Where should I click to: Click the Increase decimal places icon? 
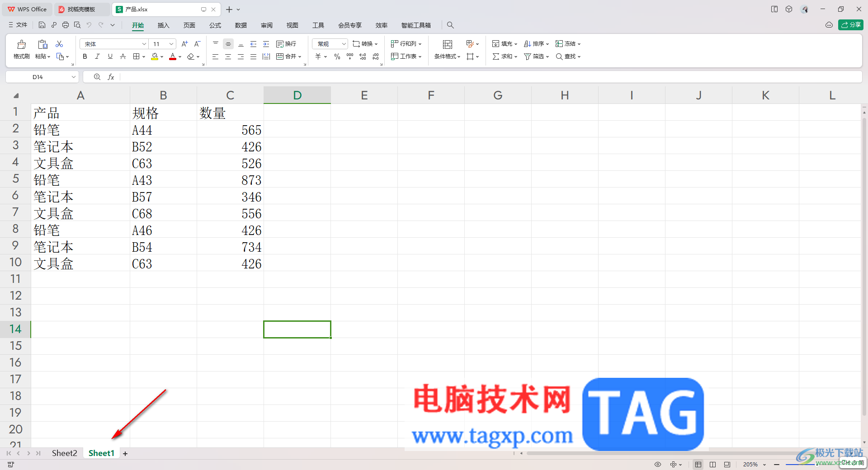pos(363,56)
